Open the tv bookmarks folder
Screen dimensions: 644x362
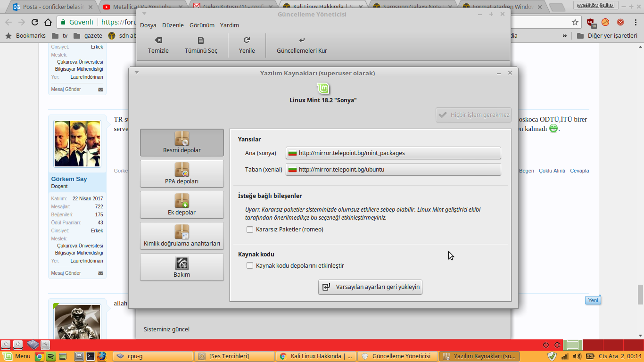point(60,35)
